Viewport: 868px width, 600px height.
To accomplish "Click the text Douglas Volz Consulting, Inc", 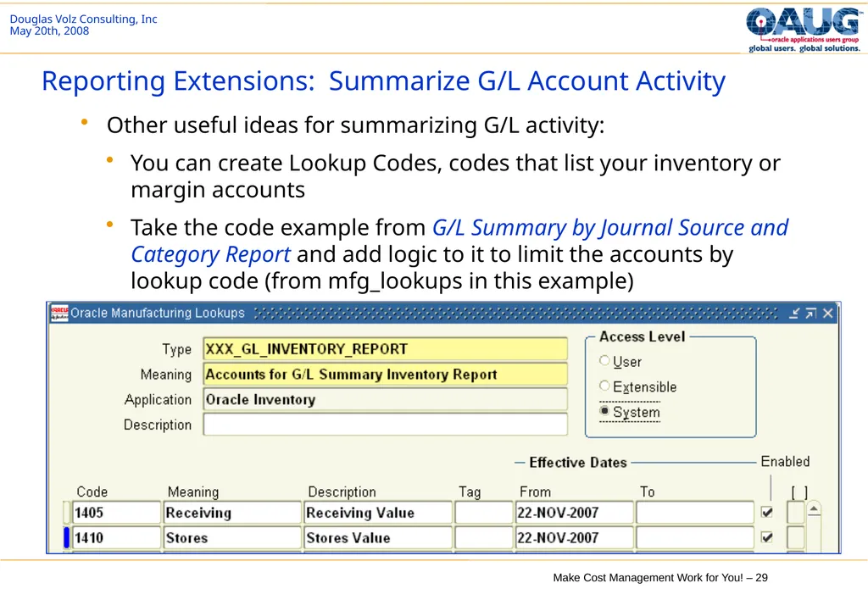I will (83, 19).
